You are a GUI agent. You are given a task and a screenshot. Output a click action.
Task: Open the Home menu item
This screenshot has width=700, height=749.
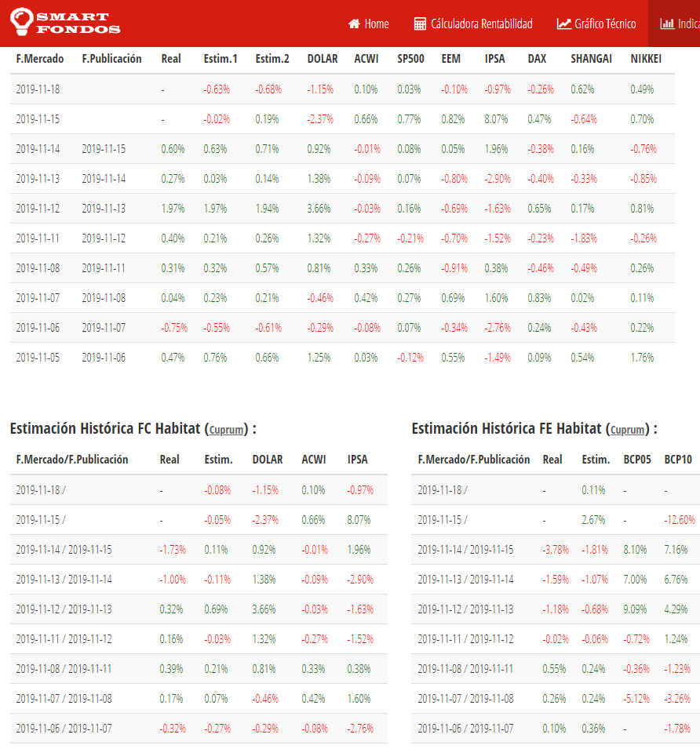[x=368, y=24]
